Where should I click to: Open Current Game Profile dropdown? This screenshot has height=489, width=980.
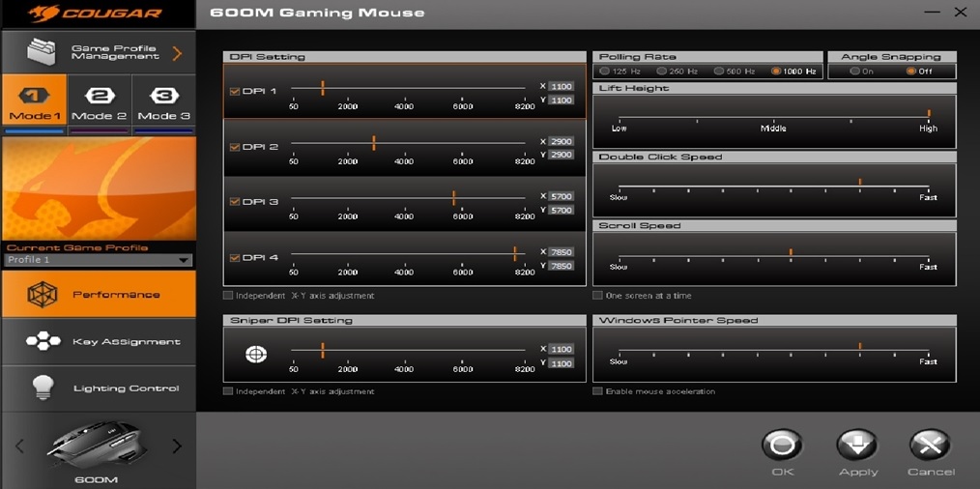pos(99,260)
